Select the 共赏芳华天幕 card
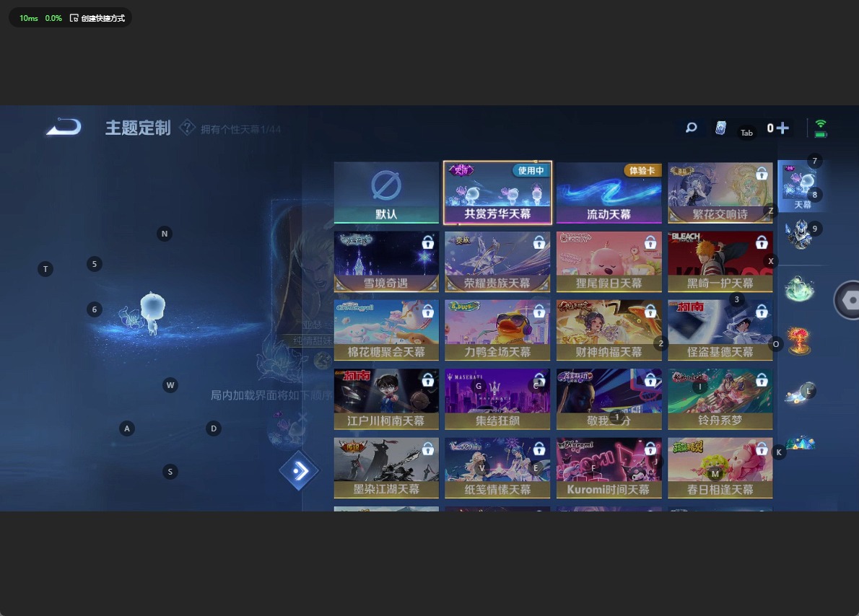Viewport: 859px width, 616px height. click(x=497, y=192)
